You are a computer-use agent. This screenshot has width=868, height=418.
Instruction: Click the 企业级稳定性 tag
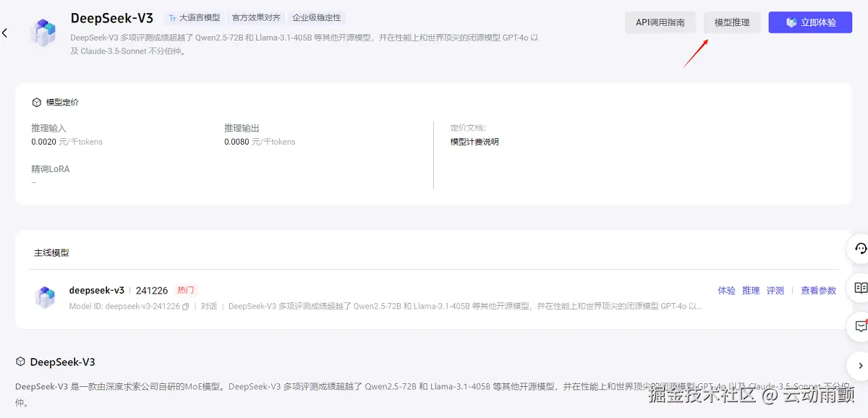pyautogui.click(x=316, y=17)
